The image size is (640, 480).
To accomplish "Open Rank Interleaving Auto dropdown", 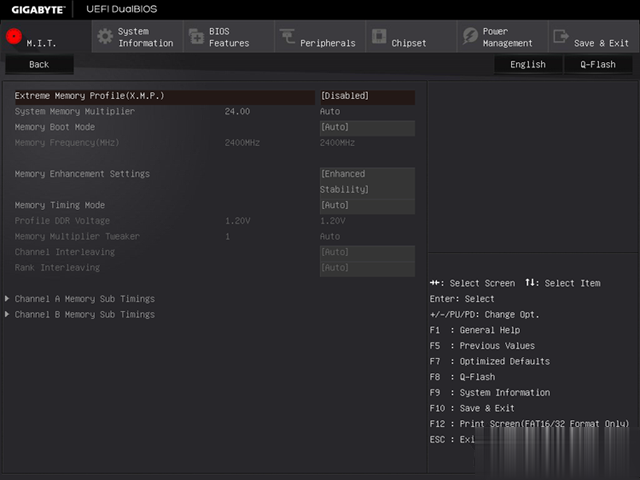I will pyautogui.click(x=367, y=268).
